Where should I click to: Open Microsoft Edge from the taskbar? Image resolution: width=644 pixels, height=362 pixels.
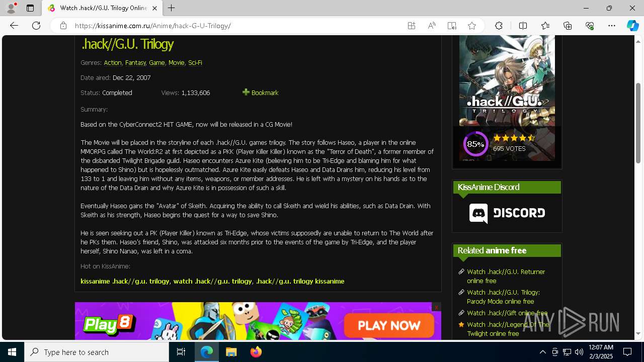[207, 352]
